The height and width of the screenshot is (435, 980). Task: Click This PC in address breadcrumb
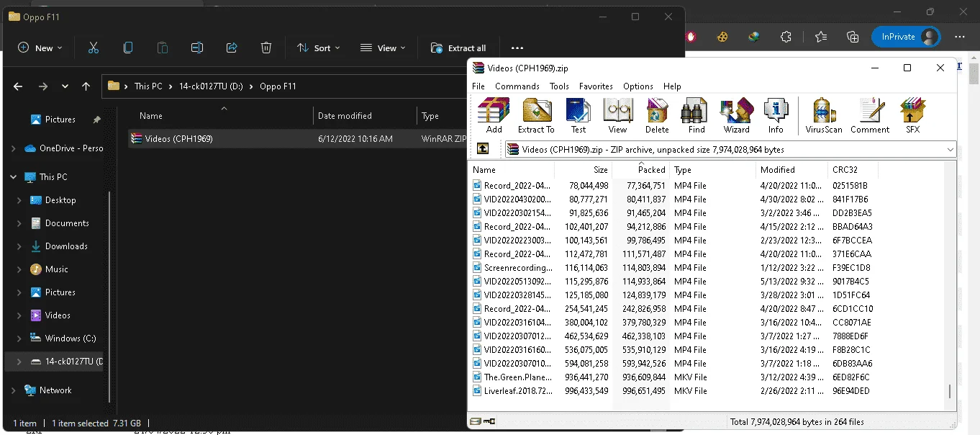click(148, 86)
